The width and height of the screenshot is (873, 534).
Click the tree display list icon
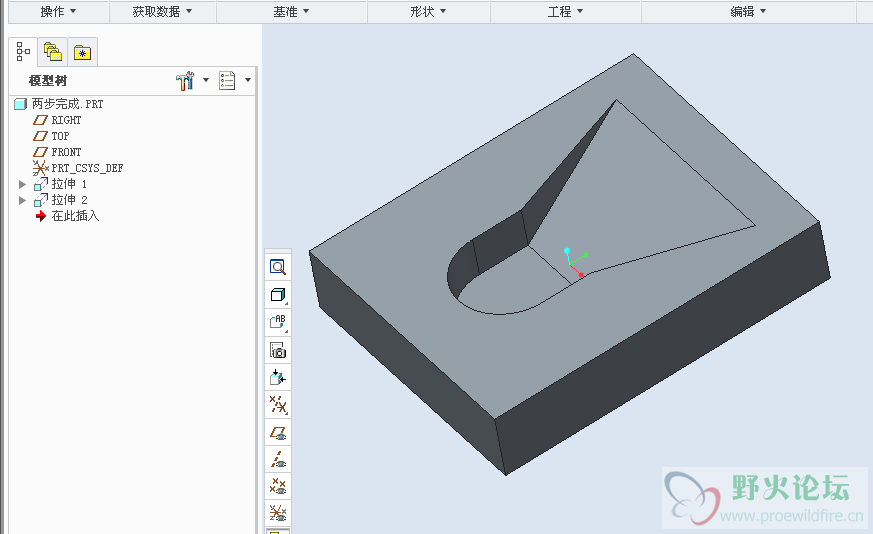click(227, 81)
